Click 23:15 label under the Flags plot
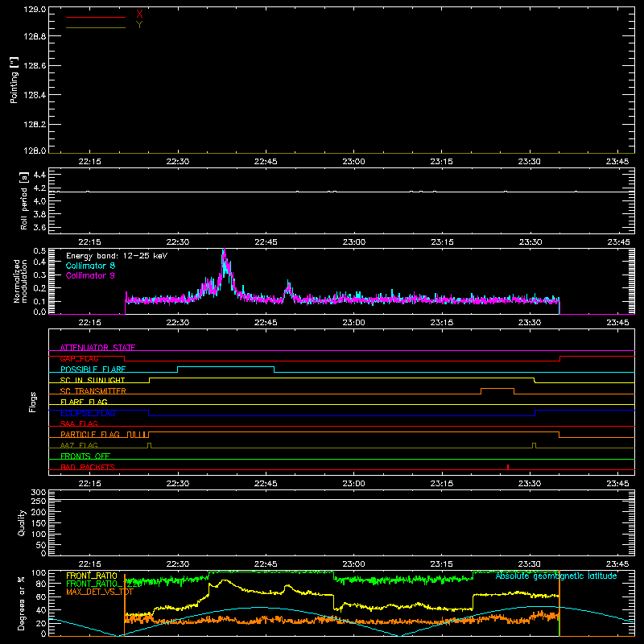This screenshot has height=644, width=644. 442,484
